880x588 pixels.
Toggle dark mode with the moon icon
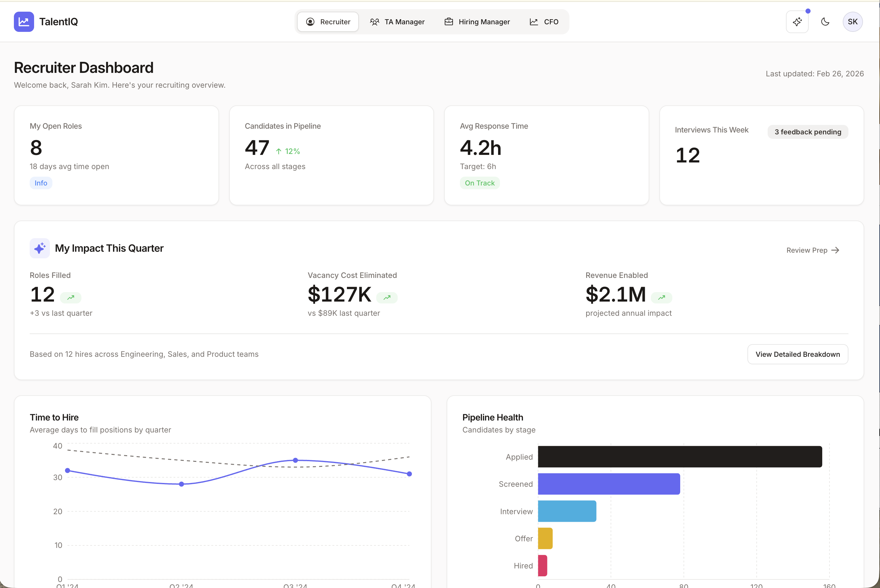(825, 21)
